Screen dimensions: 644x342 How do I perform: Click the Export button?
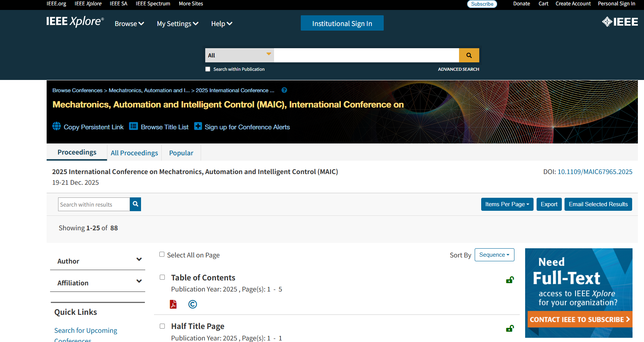click(x=549, y=204)
